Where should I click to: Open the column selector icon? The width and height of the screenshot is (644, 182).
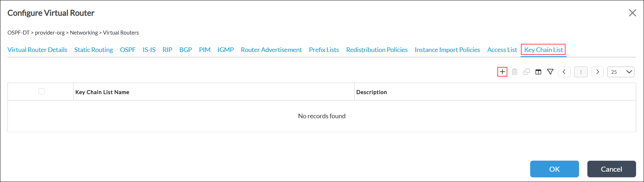point(538,72)
